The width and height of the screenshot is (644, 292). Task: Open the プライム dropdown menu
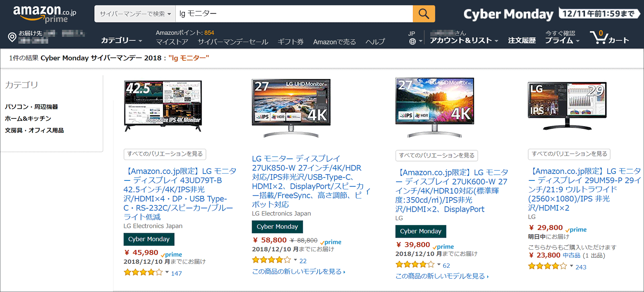562,40
